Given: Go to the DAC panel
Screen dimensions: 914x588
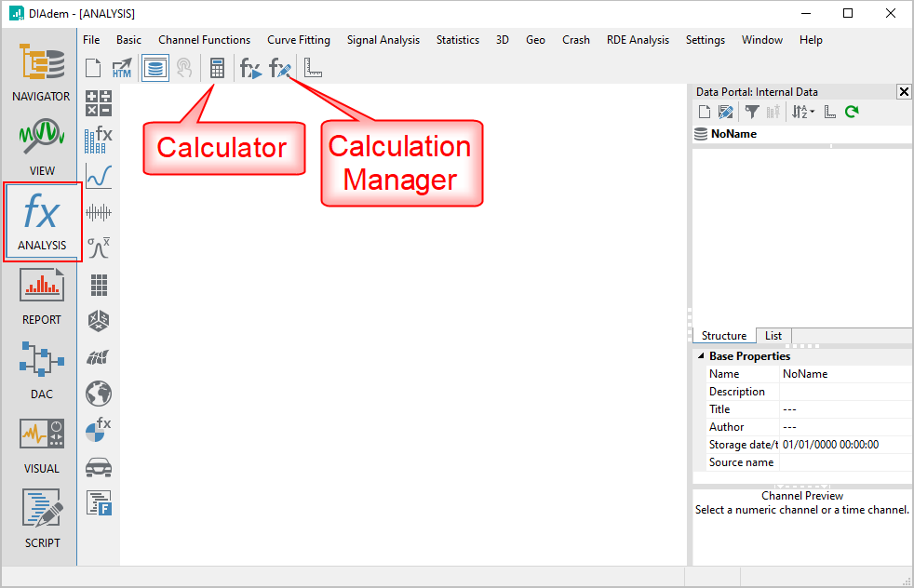Looking at the screenshot, I should click(41, 370).
